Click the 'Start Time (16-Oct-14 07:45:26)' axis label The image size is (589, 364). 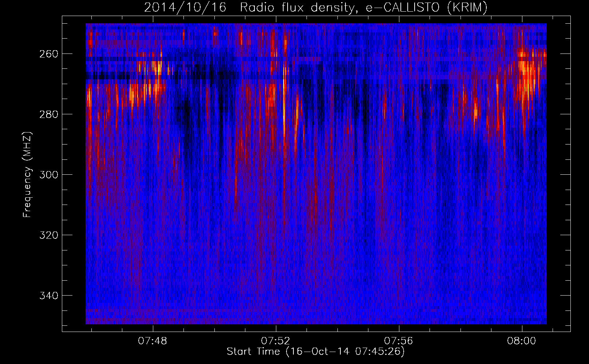[x=316, y=352]
